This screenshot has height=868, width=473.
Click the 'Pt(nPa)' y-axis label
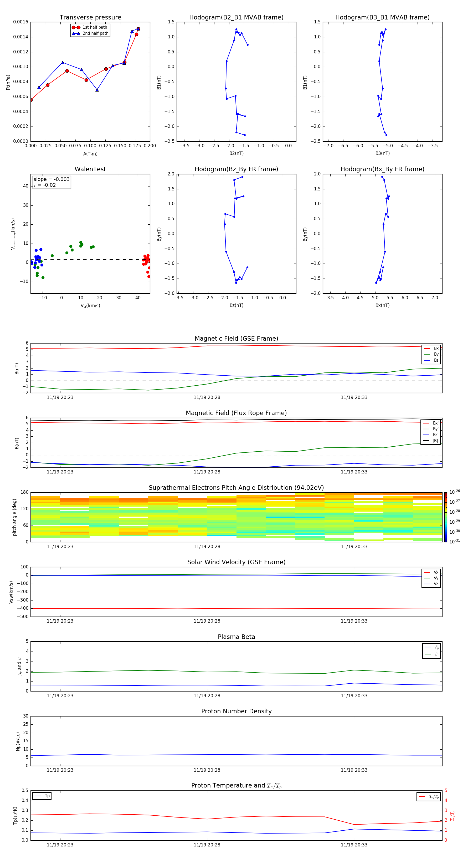coord(8,82)
